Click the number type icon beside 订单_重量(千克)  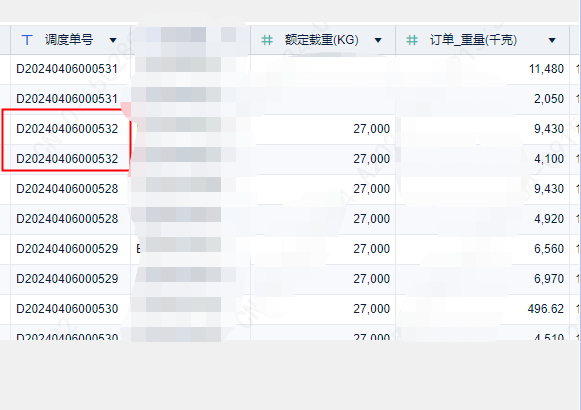click(x=412, y=40)
